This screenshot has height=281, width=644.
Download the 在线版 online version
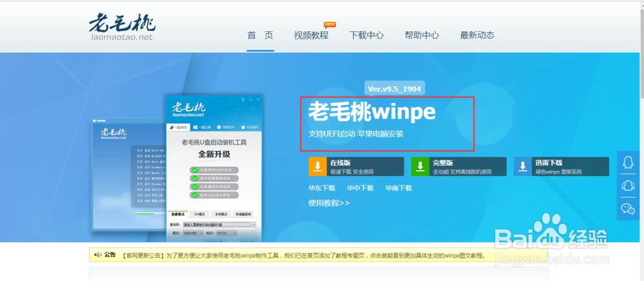pyautogui.click(x=356, y=166)
